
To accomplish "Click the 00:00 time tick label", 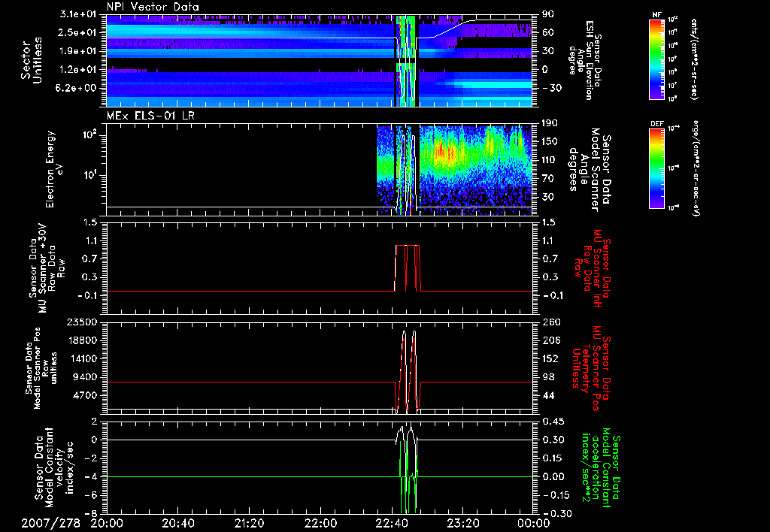I will [534, 523].
